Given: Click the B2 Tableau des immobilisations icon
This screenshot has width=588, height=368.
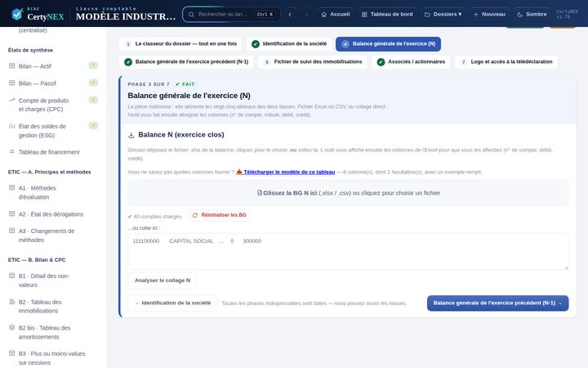Looking at the screenshot, I should [12, 302].
